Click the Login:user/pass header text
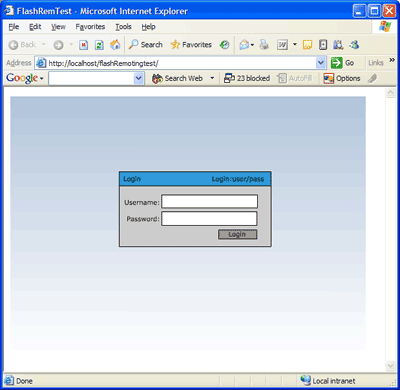The width and height of the screenshot is (400, 390). pyautogui.click(x=238, y=179)
